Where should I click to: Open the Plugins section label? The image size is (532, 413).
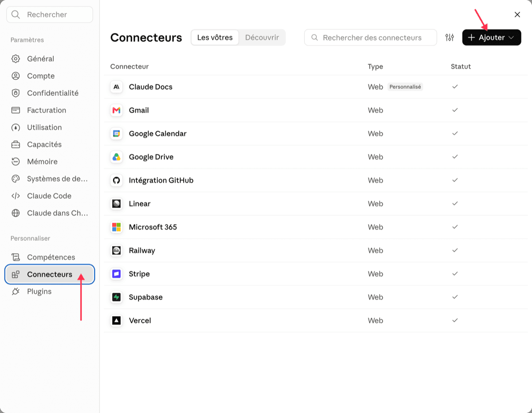point(39,291)
